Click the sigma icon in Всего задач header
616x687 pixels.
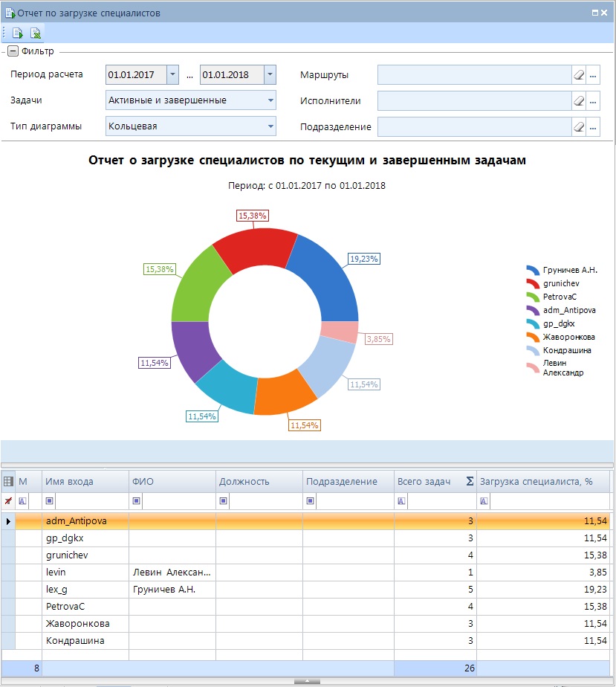(470, 481)
